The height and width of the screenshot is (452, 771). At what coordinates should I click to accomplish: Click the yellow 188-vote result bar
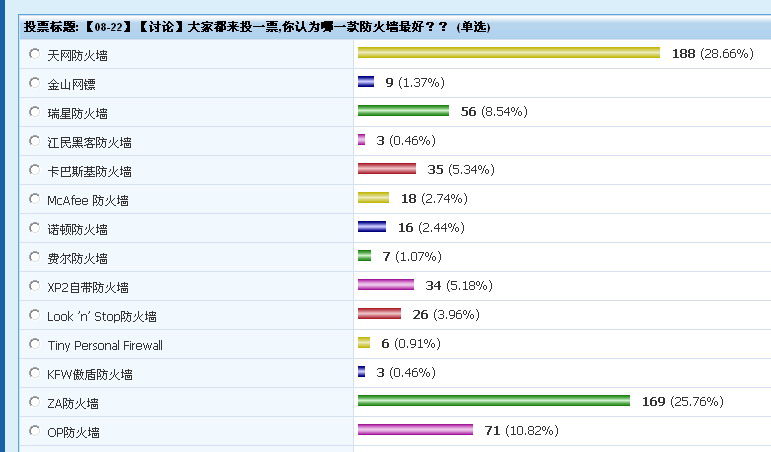coord(508,53)
